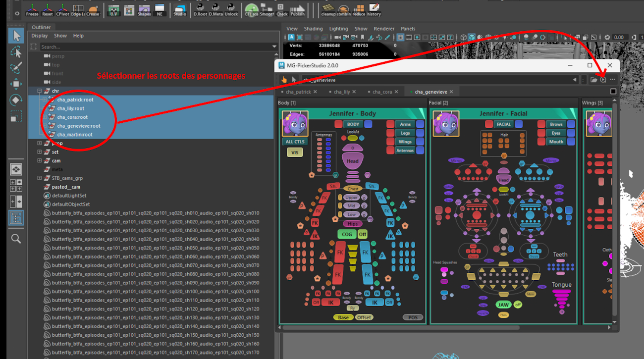Expand the set group in Outliner
Image resolution: width=644 pixels, height=359 pixels.
40,152
